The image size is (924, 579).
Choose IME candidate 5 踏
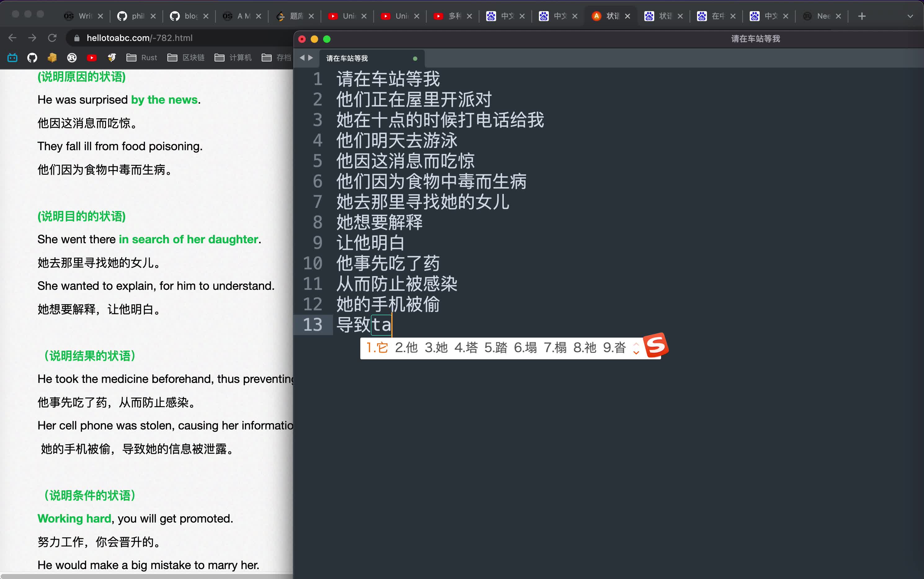[496, 348]
